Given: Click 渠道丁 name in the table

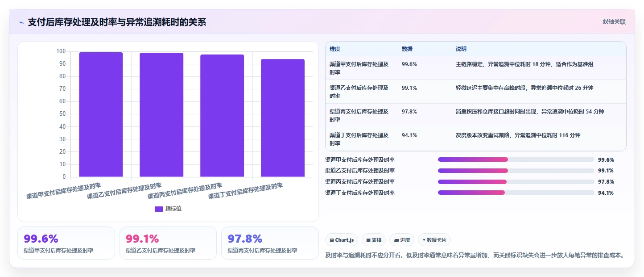Looking at the screenshot, I should pos(359,139).
